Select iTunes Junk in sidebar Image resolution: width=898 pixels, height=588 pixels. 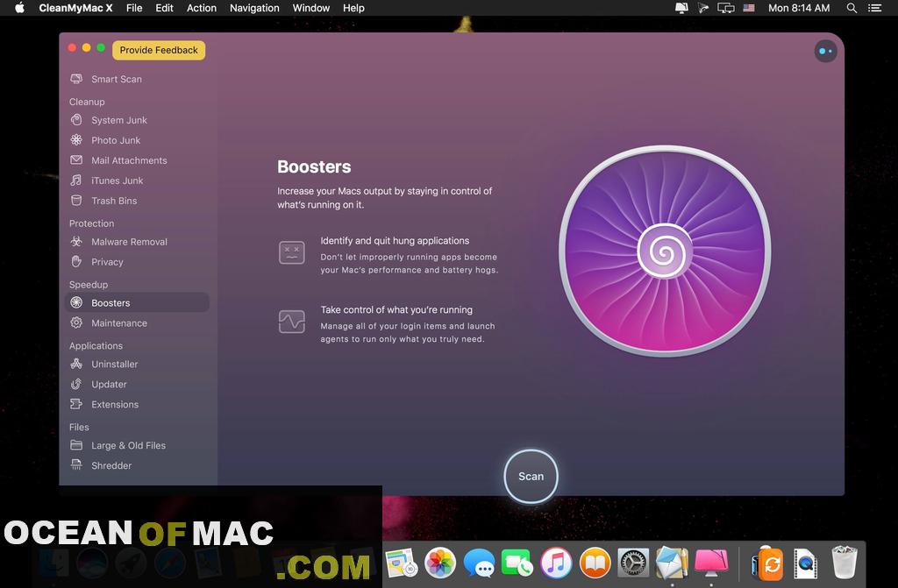pos(117,181)
